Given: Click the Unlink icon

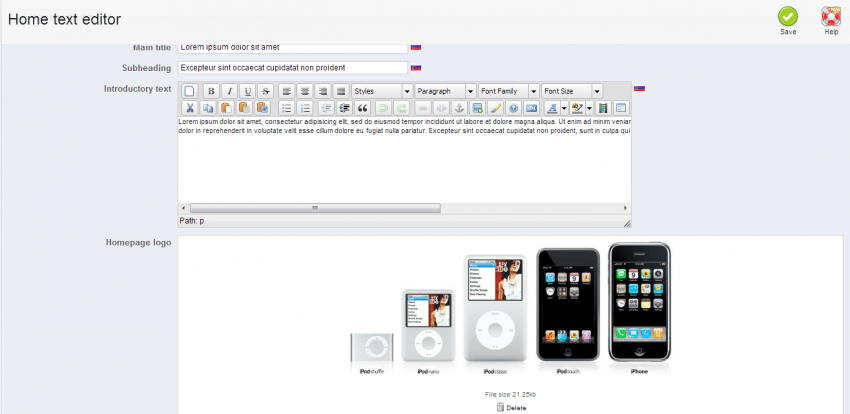Looking at the screenshot, I should 440,107.
